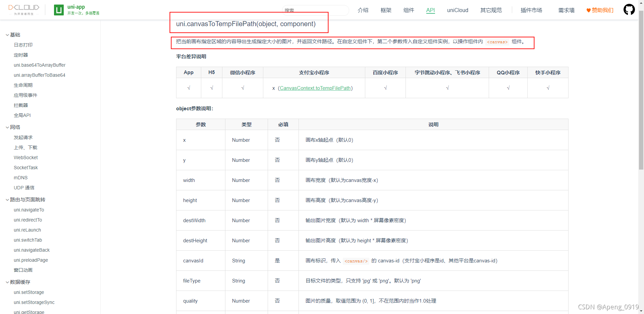The width and height of the screenshot is (644, 314).
Task: Open the GitHub icon link
Action: pos(629,9)
